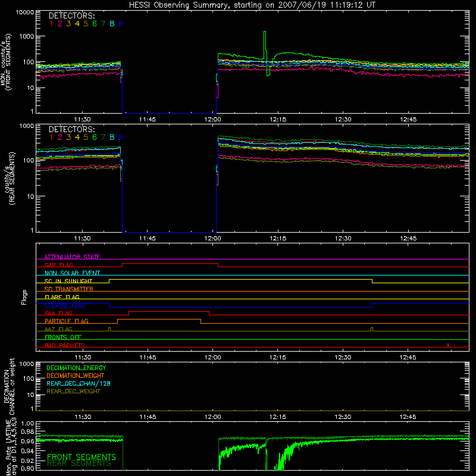Select detector 5 in rear segments legend
Image resolution: width=476 pixels, height=476 pixels.
tap(86, 137)
